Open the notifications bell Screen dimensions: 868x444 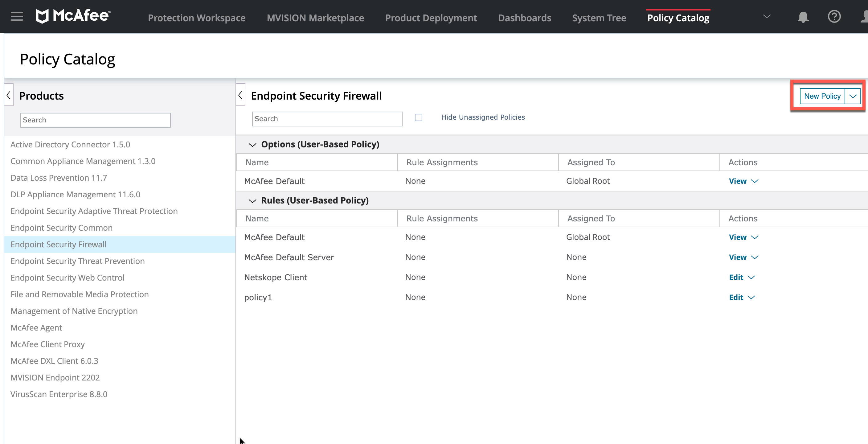[803, 17]
